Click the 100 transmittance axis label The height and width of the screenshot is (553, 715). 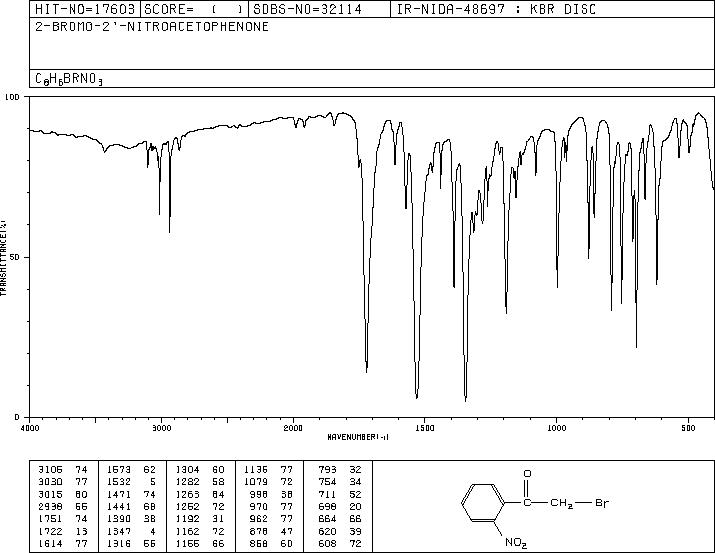tap(12, 97)
